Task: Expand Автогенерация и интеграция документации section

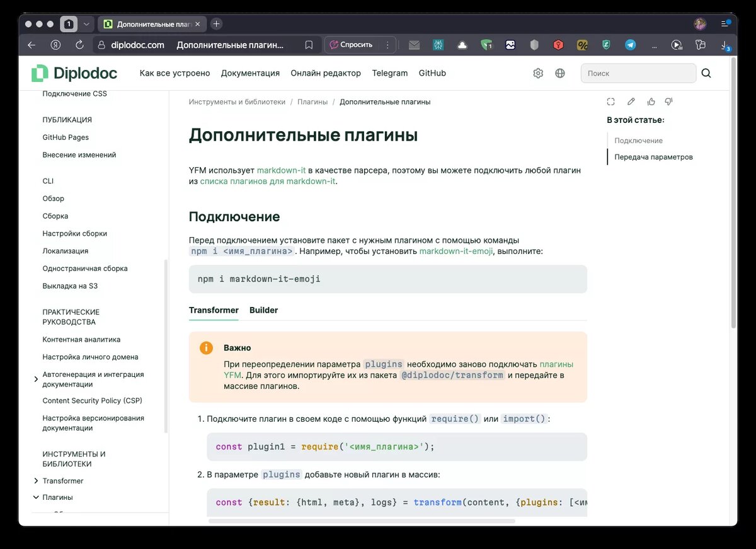Action: click(36, 379)
